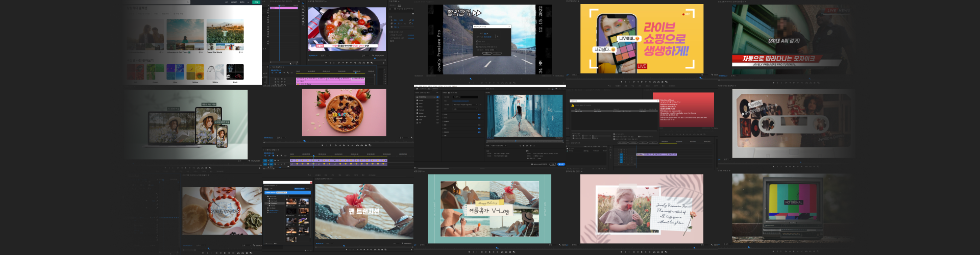Click the blue Export button in the export window
This screenshot has height=255, width=980.
(561, 164)
